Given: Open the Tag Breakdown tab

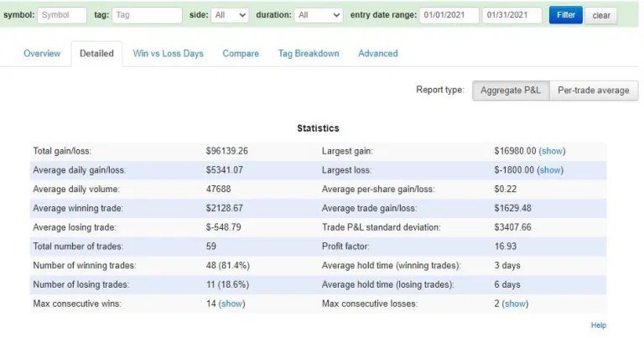Looking at the screenshot, I should point(309,54).
